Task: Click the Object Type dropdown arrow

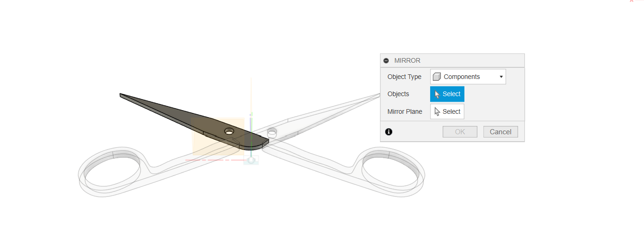Action: pos(501,77)
